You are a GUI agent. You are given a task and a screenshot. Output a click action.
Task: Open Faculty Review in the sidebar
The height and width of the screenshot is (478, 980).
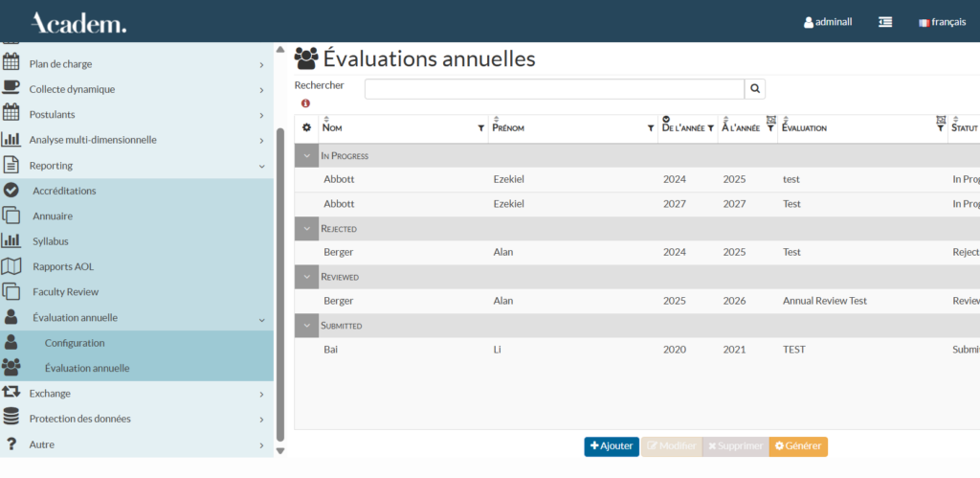[x=65, y=292]
